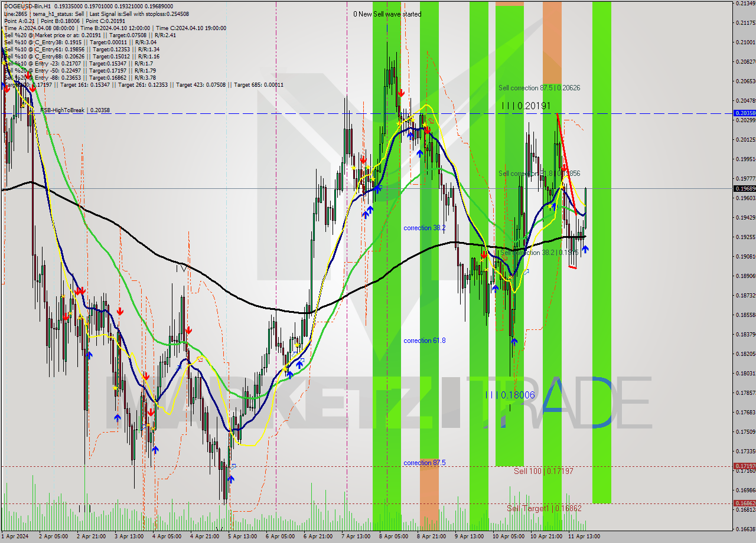Click the '6 Apr 21:00' time label
756x543 pixels.
click(x=318, y=536)
